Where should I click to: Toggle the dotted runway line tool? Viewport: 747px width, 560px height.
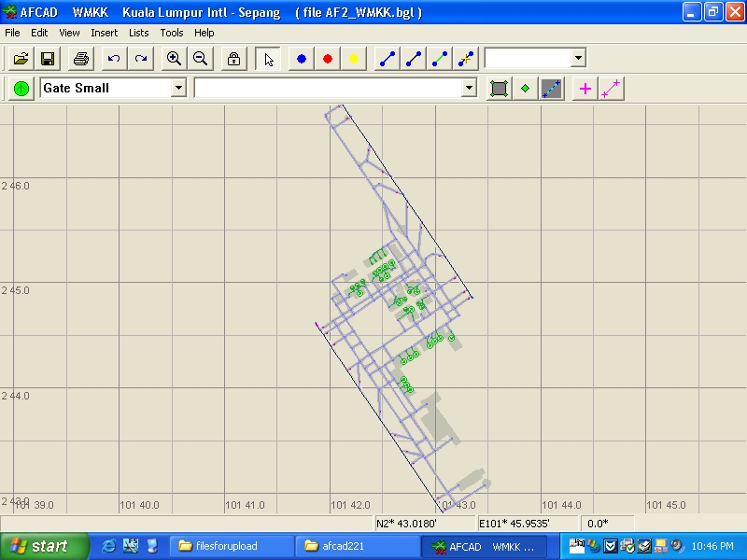point(552,88)
